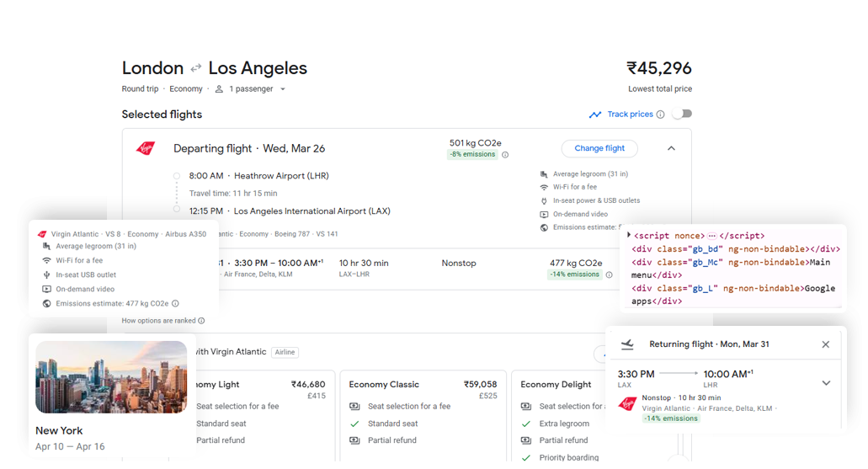Click the ₹46,680 fare price
868x469 pixels.
(308, 384)
